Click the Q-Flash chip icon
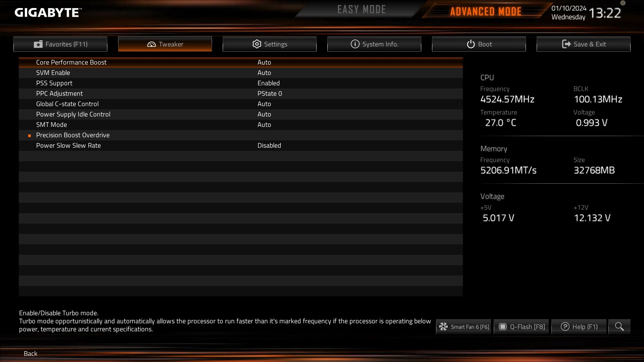Screen dimensions: 644x362 (502, 326)
